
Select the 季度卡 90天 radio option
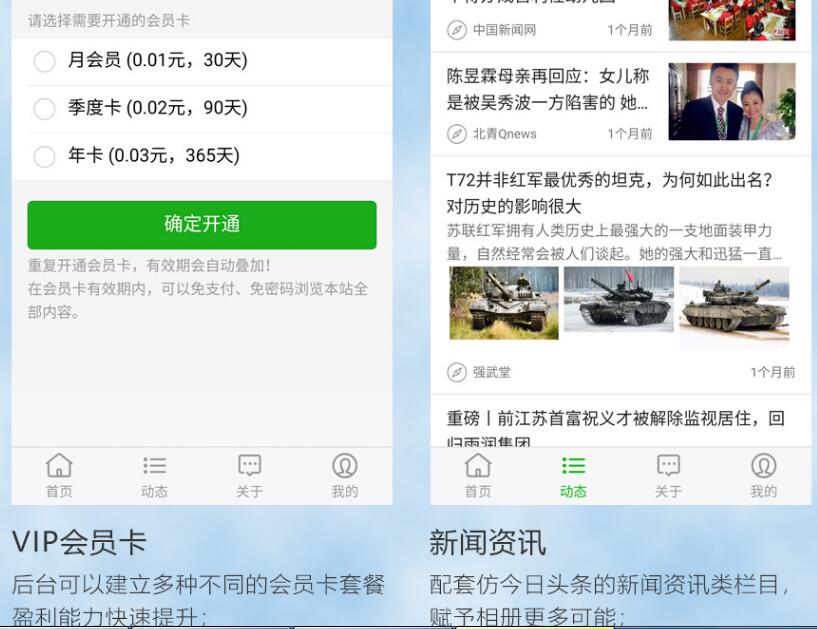click(x=44, y=109)
